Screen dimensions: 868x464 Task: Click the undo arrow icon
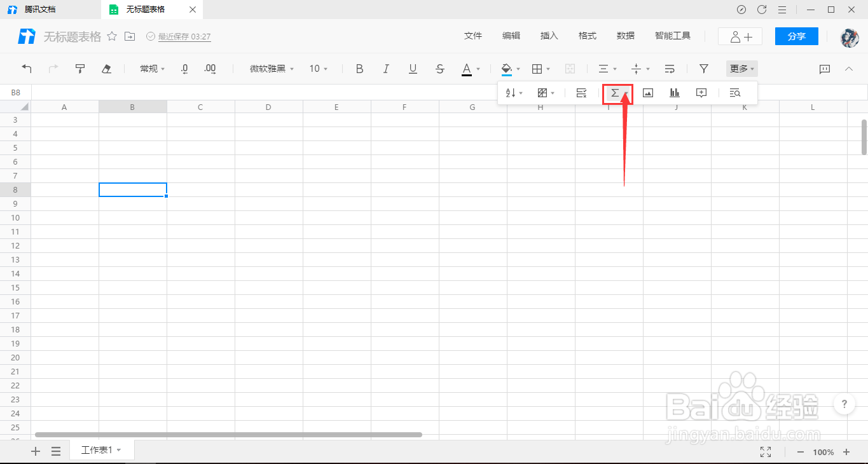coord(27,69)
